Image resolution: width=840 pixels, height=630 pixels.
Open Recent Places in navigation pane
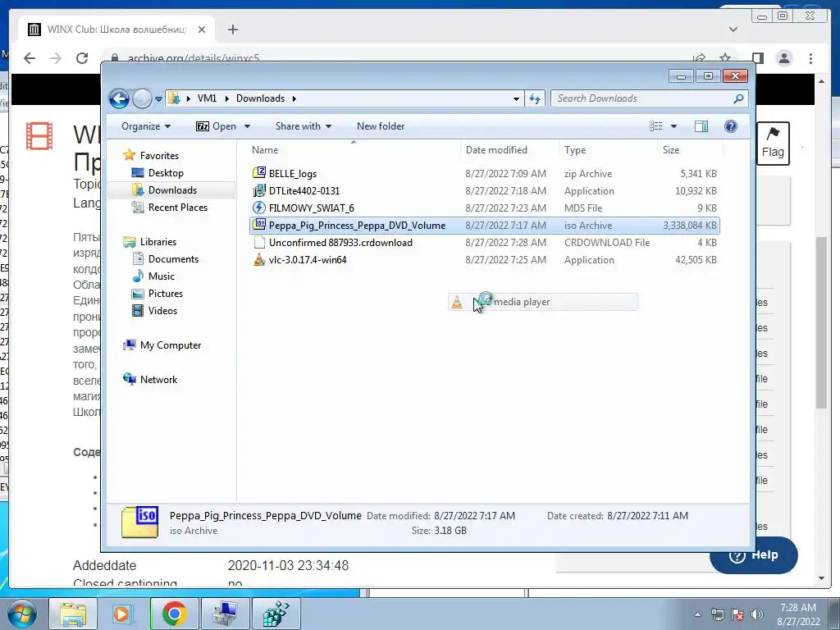pos(177,208)
